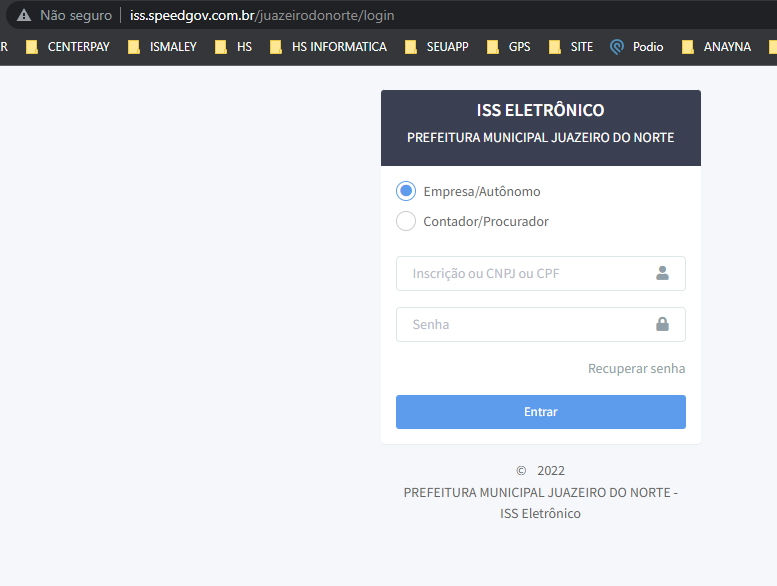Focus the Inscrição ou CNPJ ou CPF field
The width and height of the screenshot is (777, 586).
(x=541, y=273)
